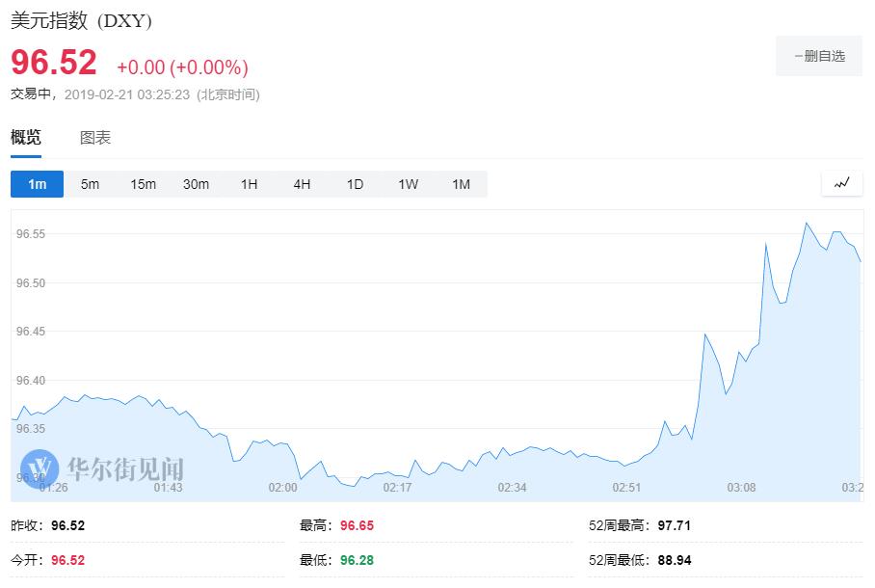
Task: Open the line chart type icon
Action: [x=841, y=183]
